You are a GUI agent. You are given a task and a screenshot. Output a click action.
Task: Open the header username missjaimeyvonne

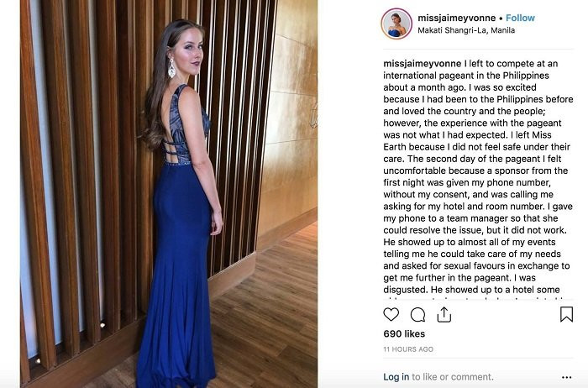(459, 17)
